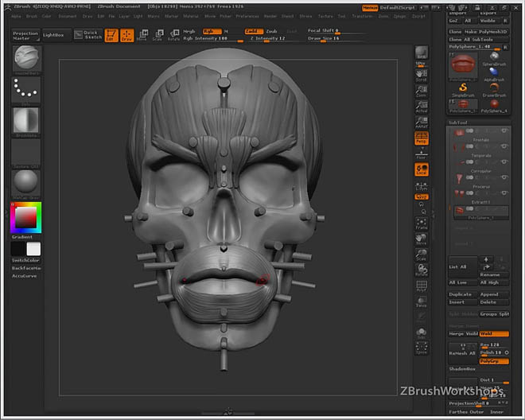Screen dimensions: 525x420
Task: Open the Texture menu
Action: (325, 16)
